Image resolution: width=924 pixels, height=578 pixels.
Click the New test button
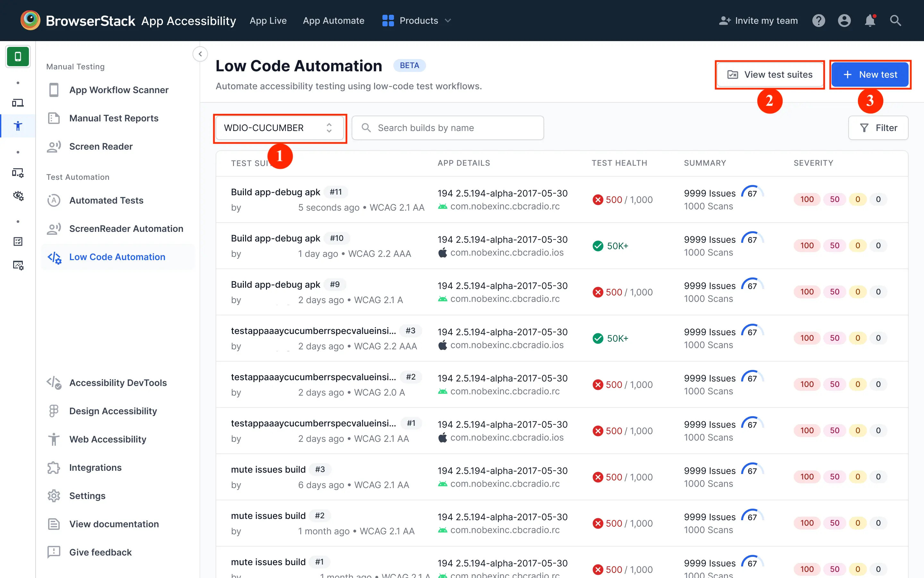tap(870, 74)
